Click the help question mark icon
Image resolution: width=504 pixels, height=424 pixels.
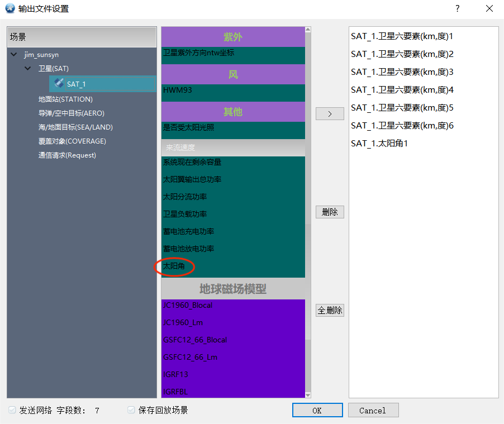[x=457, y=8]
